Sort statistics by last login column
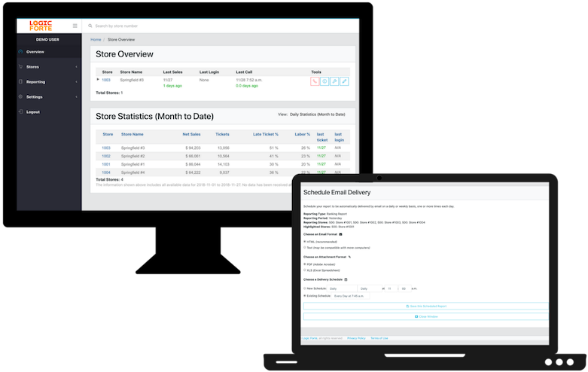This screenshot has height=372, width=588. point(339,137)
